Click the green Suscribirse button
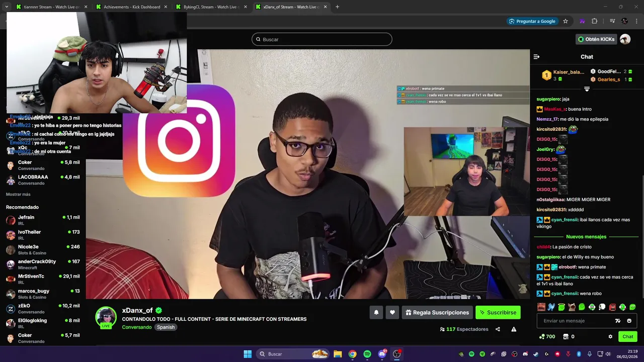 pos(498,312)
